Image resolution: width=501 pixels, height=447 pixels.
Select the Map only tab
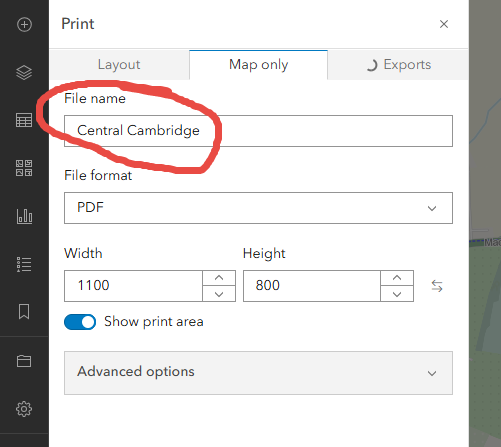coord(258,65)
